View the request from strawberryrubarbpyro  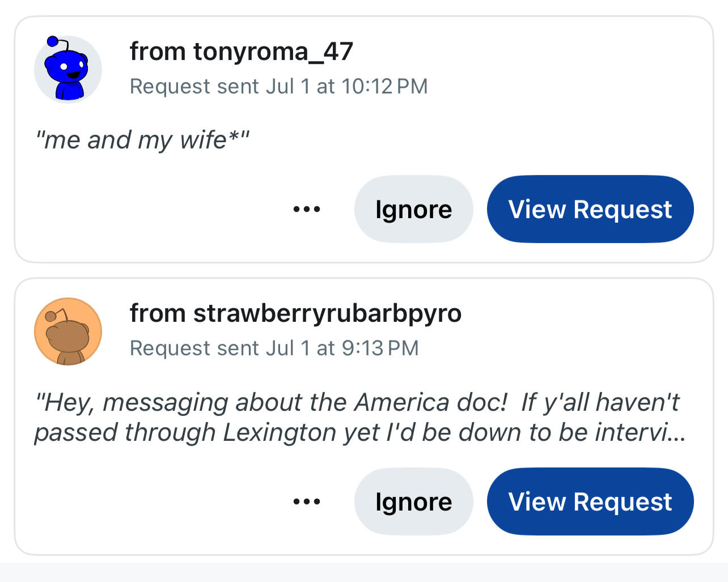590,502
